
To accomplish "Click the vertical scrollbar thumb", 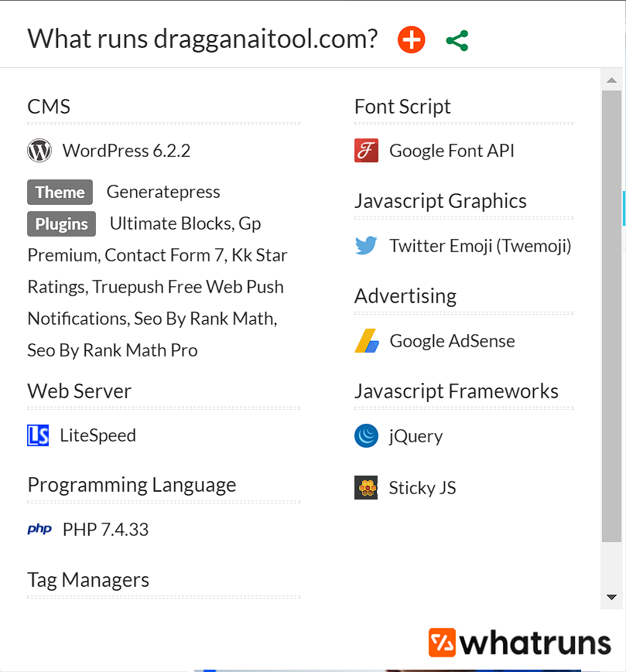I will click(x=612, y=316).
